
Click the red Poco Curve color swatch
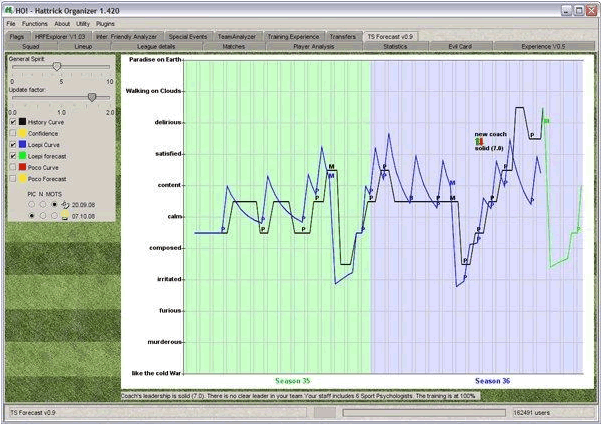[x=23, y=168]
